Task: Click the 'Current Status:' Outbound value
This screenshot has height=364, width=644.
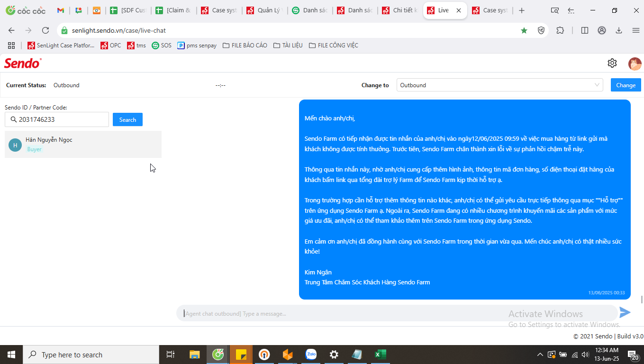Action: 66,85
